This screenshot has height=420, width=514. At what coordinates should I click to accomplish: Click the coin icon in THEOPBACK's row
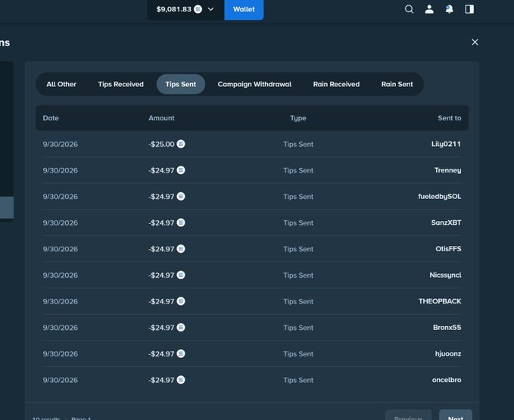coord(181,301)
